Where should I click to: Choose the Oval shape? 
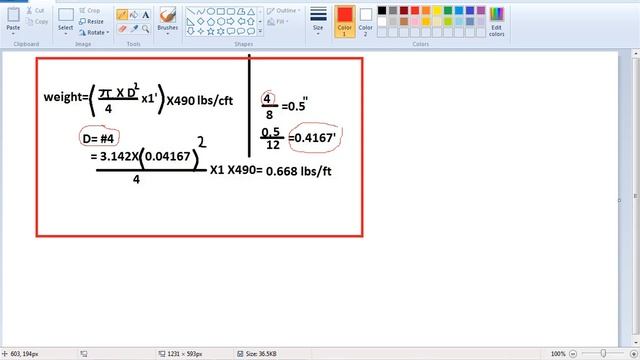(x=211, y=11)
